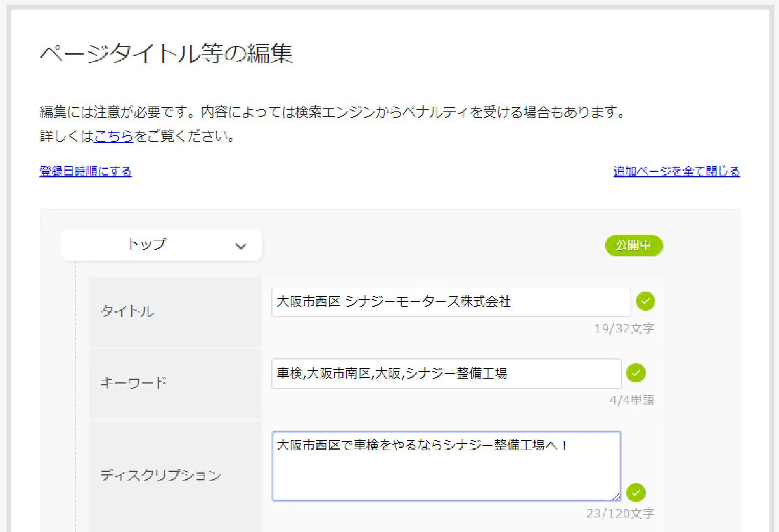The image size is (779, 532).
Task: Click the 公開中 status badge
Action: pyautogui.click(x=634, y=245)
